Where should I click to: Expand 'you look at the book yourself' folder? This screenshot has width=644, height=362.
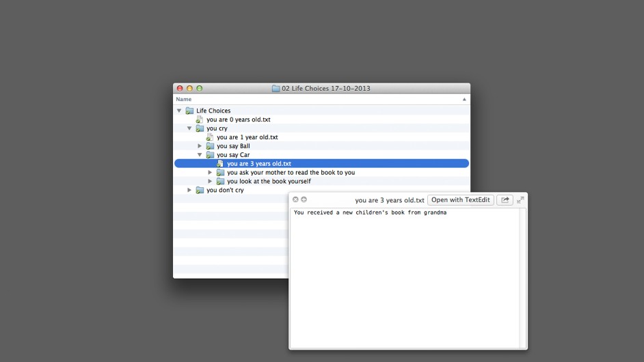click(x=210, y=182)
